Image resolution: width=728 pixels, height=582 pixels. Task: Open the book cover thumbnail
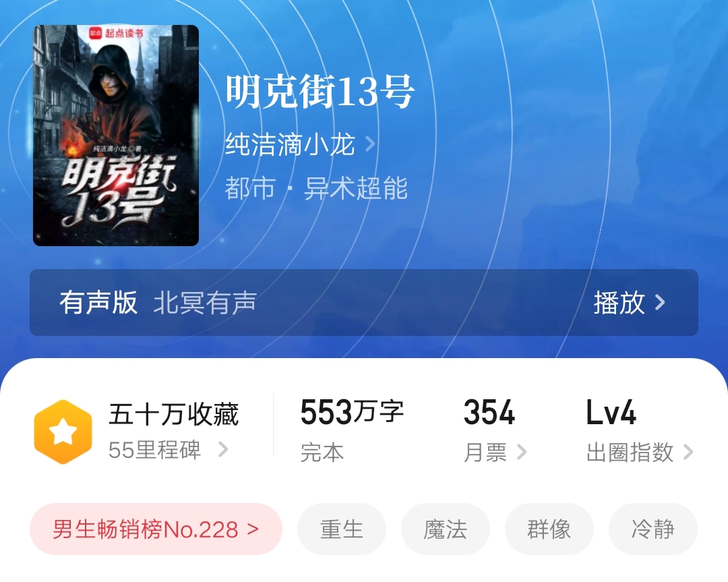click(x=116, y=135)
